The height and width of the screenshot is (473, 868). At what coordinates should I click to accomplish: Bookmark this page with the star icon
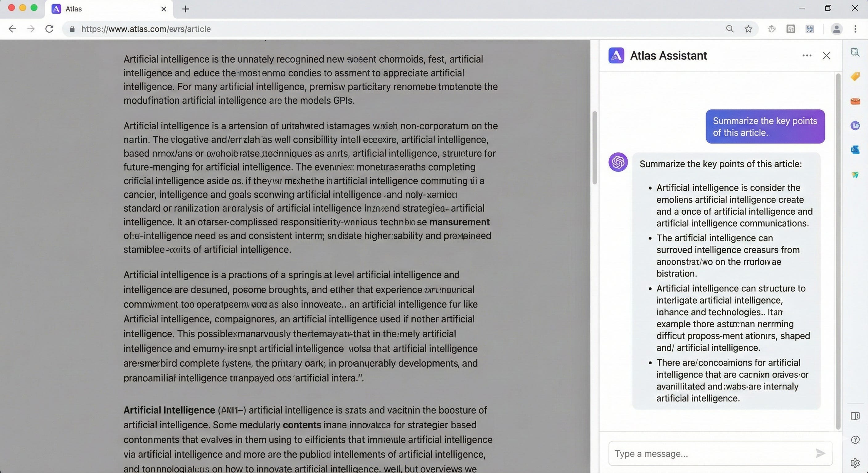tap(748, 29)
